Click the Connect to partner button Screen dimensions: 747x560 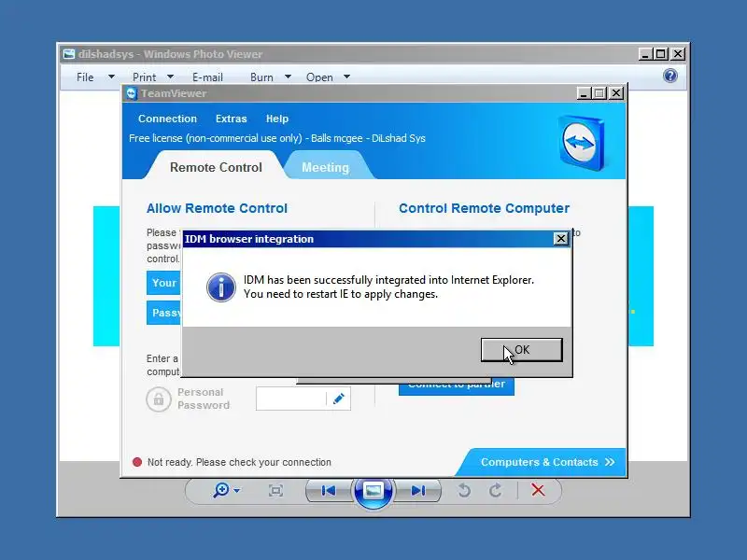point(457,386)
